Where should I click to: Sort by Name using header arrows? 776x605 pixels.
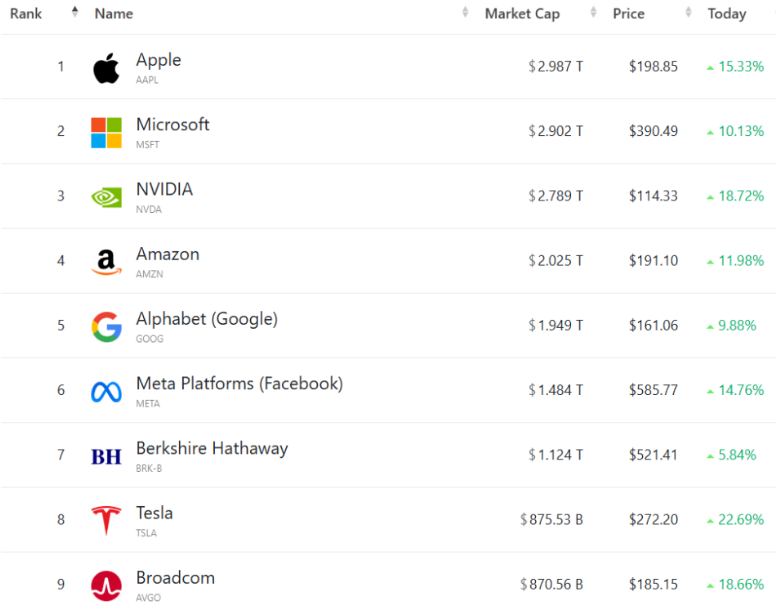pyautogui.click(x=465, y=12)
